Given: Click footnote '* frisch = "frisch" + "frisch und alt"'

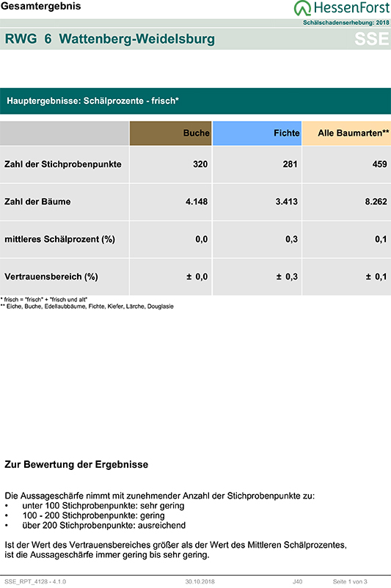Looking at the screenshot, I should 44,299.
